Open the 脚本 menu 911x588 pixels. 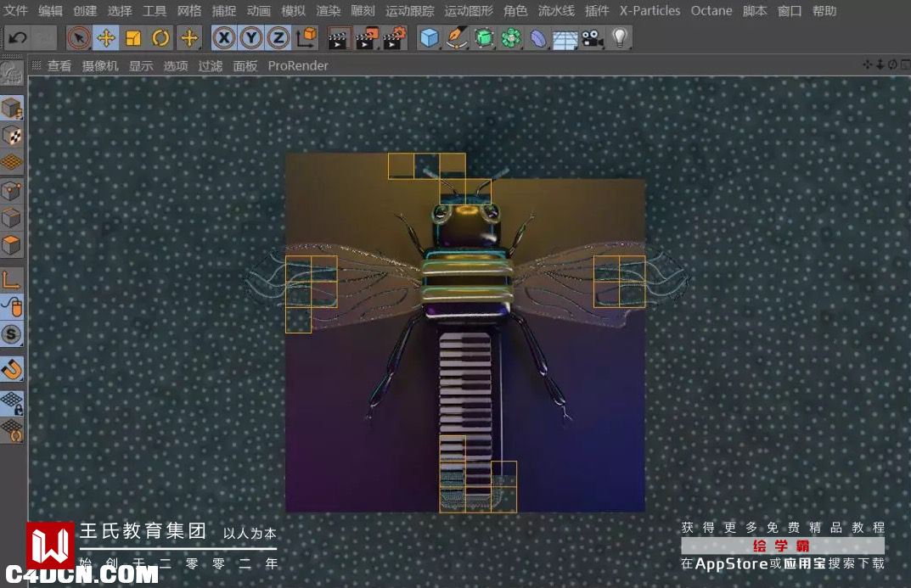[755, 10]
